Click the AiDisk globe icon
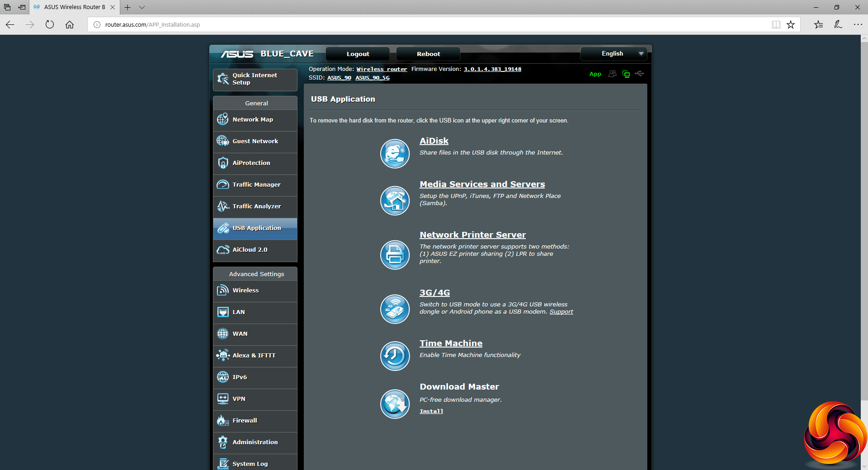 tap(395, 154)
